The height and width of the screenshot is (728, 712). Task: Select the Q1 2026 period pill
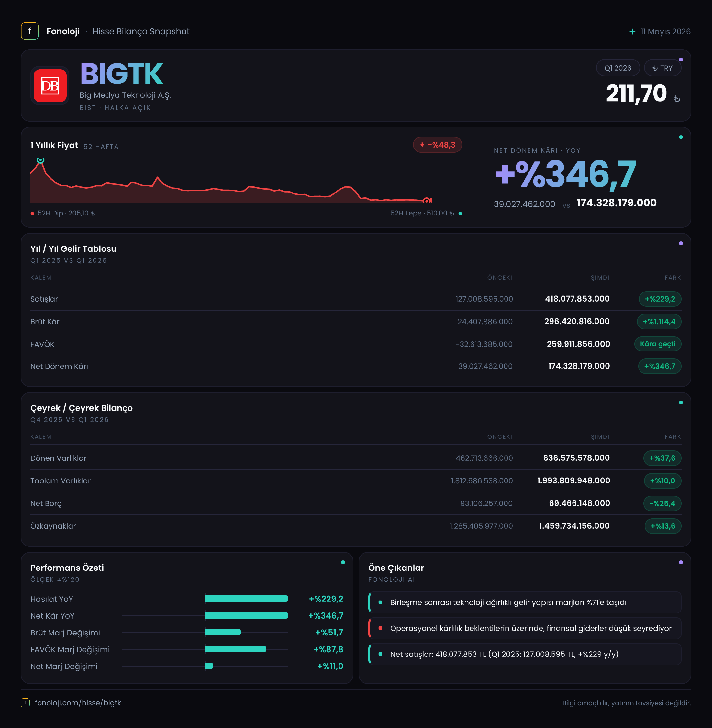618,68
